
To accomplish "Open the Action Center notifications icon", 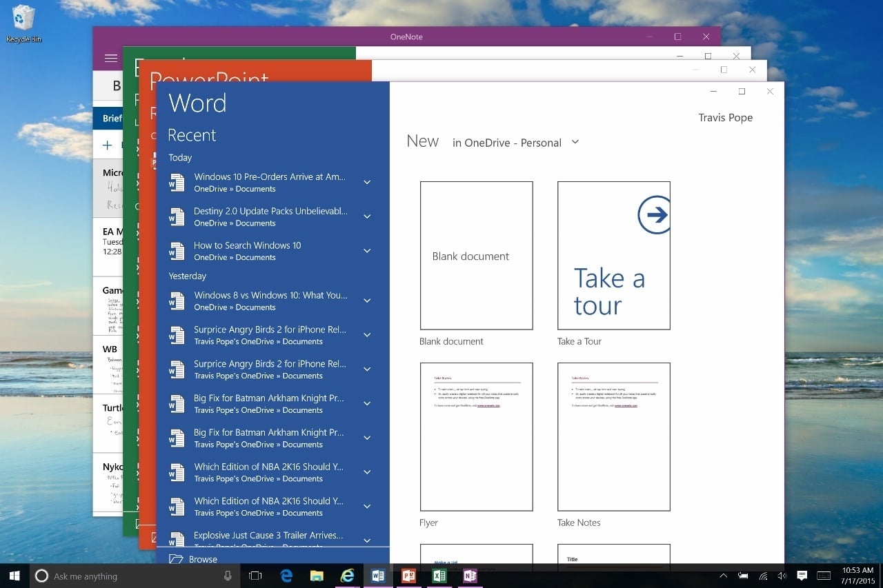I will click(x=802, y=576).
